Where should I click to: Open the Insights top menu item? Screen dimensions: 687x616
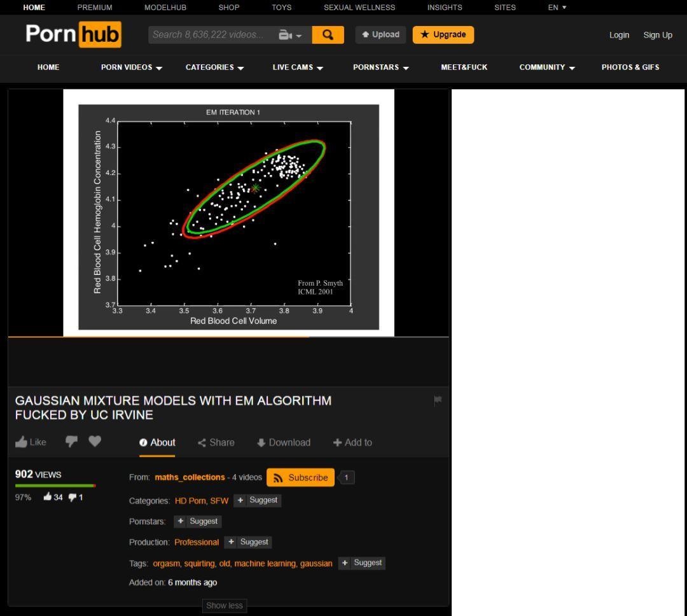click(x=444, y=8)
